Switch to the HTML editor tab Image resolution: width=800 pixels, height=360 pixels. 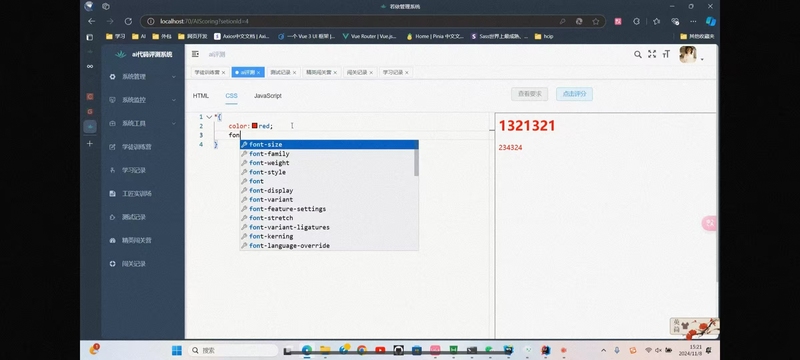coord(201,96)
